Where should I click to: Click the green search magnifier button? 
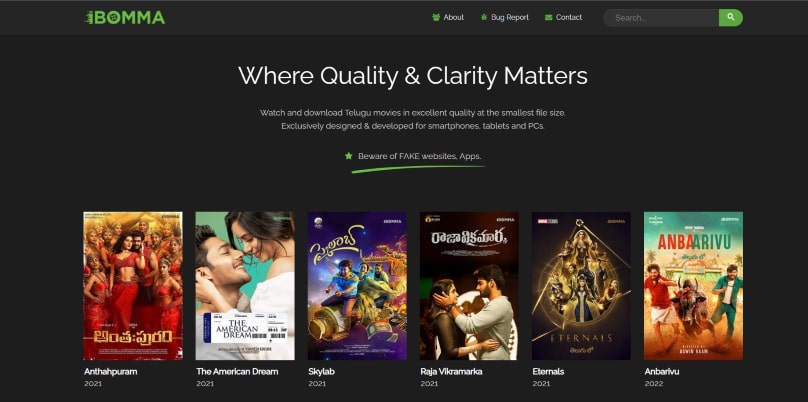(731, 18)
